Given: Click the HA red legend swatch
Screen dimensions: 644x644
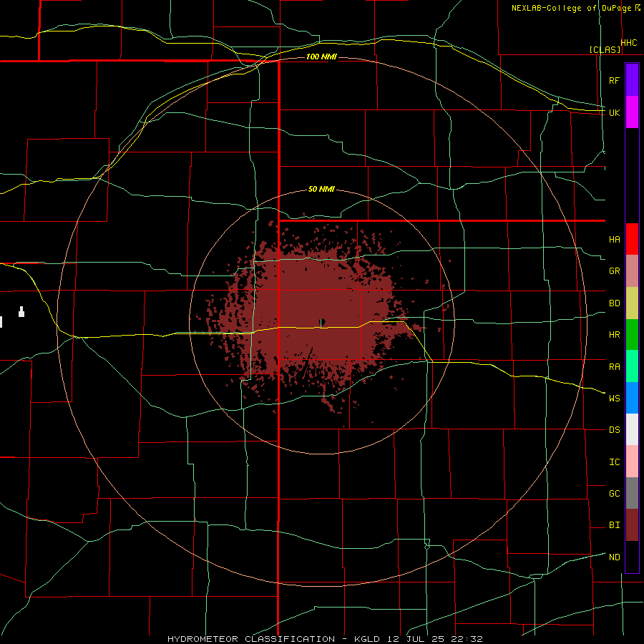Looking at the screenshot, I should (x=632, y=239).
